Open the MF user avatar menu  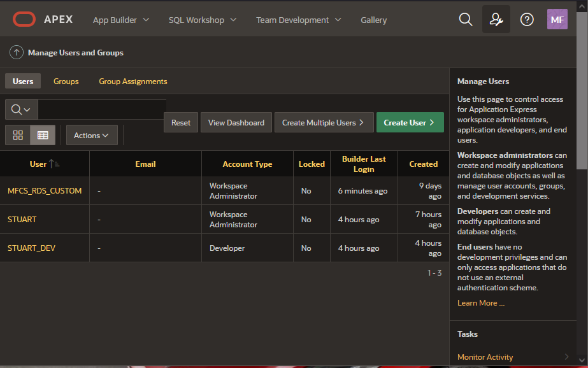557,19
